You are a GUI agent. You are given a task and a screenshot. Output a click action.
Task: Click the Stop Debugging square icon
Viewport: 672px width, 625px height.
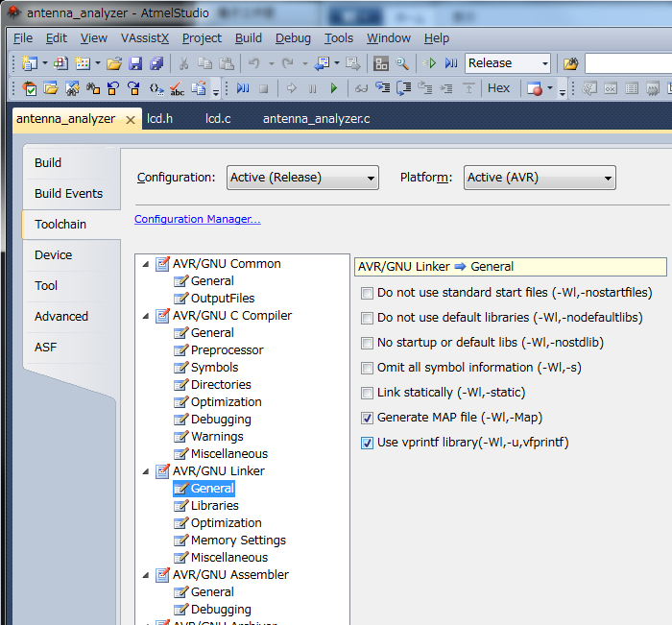coord(264,88)
